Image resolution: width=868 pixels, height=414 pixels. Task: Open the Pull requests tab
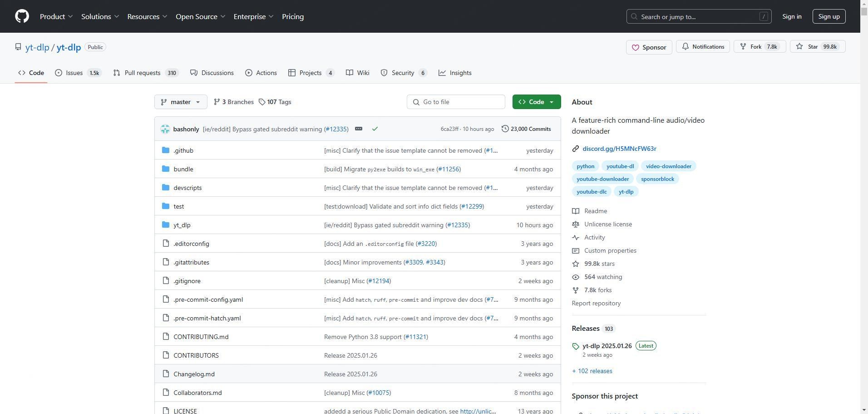pyautogui.click(x=146, y=73)
